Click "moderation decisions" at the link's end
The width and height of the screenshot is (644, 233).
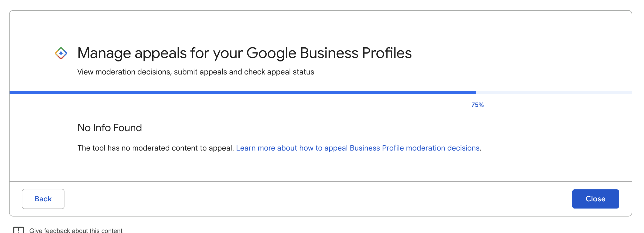point(443,148)
